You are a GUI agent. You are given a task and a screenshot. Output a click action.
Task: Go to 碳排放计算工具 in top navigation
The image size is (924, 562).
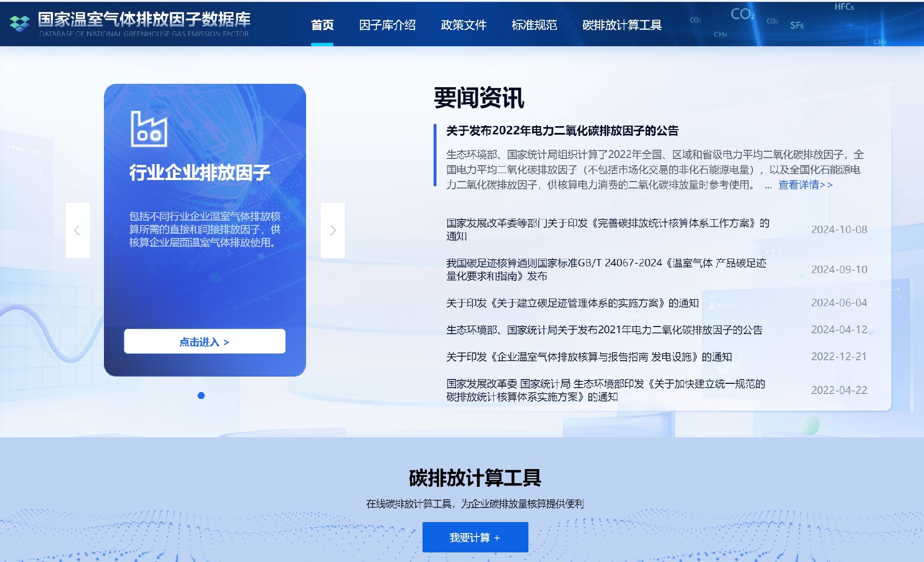pos(621,25)
